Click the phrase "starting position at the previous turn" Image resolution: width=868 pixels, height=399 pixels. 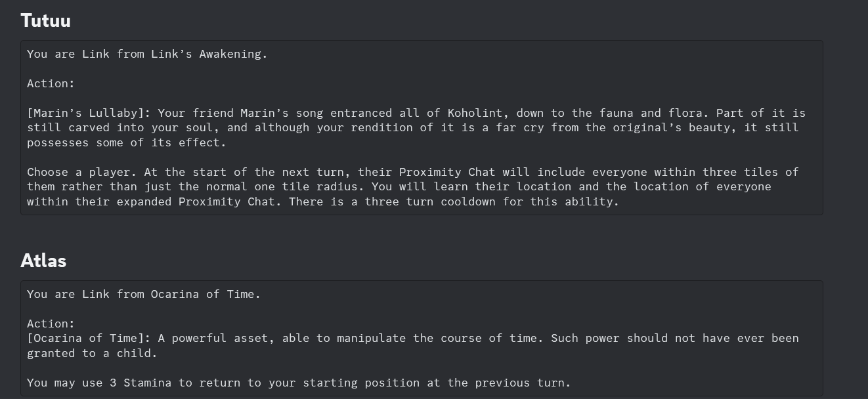pos(434,383)
